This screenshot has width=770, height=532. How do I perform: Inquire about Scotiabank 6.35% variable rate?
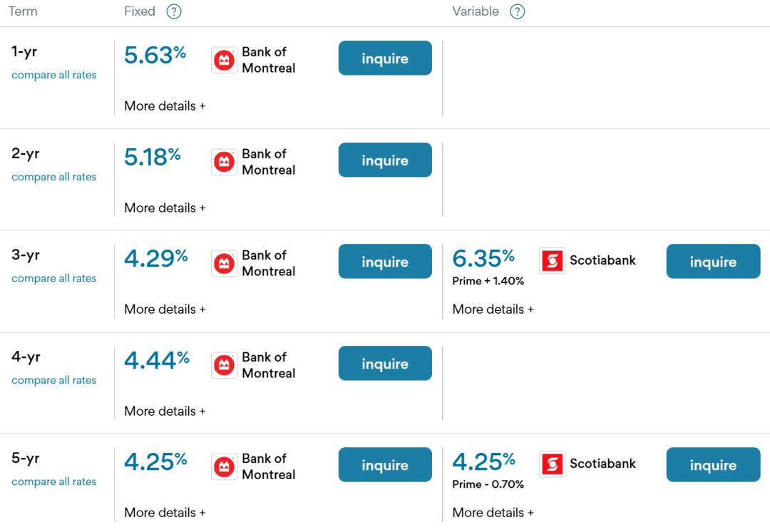pos(713,262)
